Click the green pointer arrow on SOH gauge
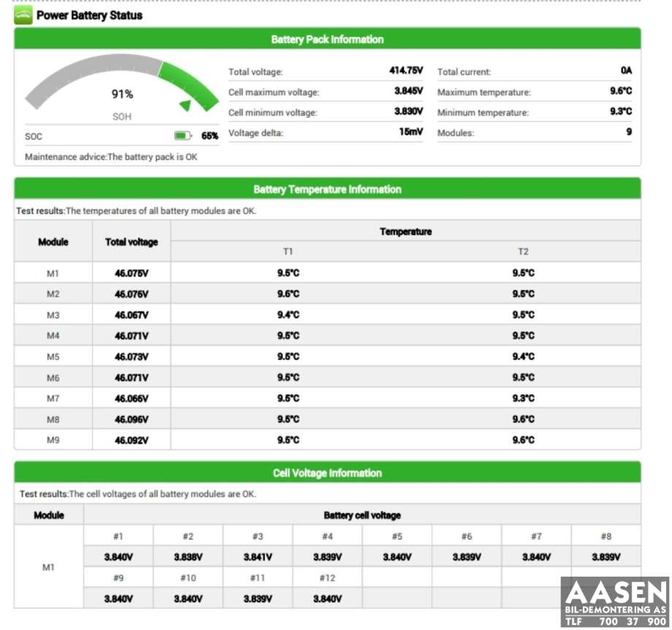This screenshot has height=630, width=672. click(186, 105)
